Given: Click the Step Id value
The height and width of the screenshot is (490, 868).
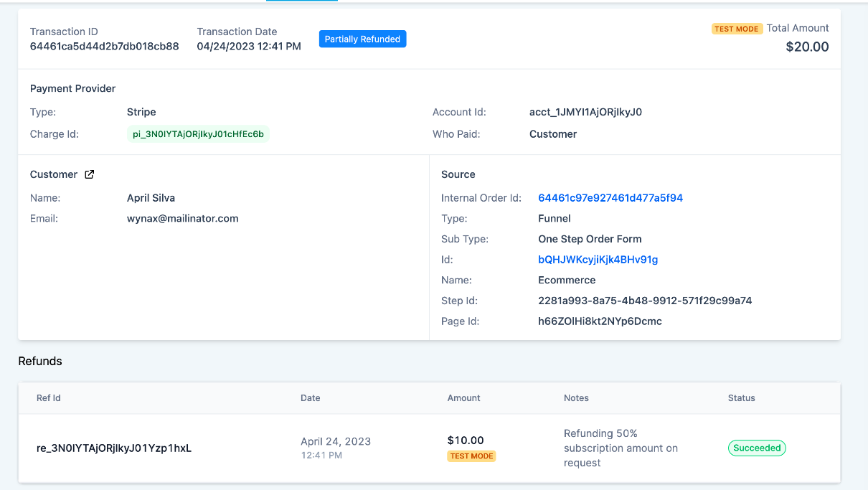Looking at the screenshot, I should 645,301.
